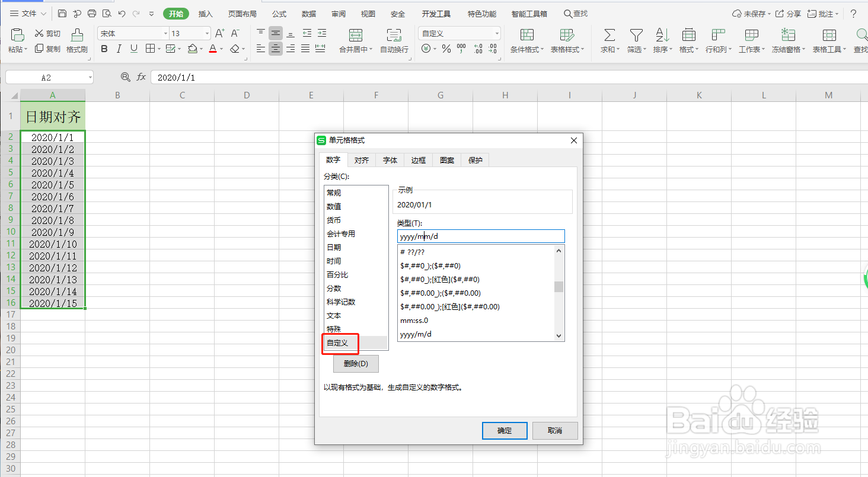Screen dimensions: 868x477
Task: Open Table Style (表格样式) menu
Action: coord(567,41)
